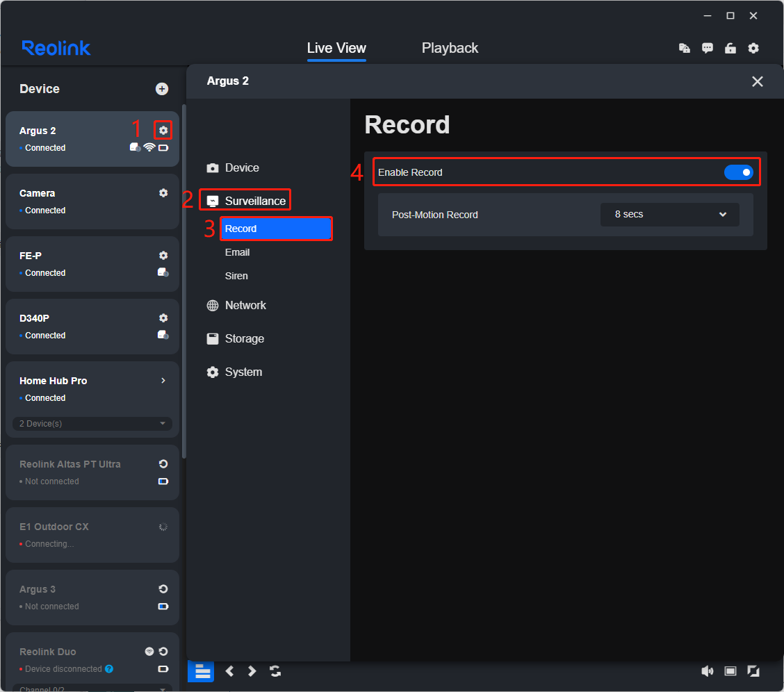This screenshot has width=784, height=692.
Task: Change screen layout icon
Action: [730, 671]
